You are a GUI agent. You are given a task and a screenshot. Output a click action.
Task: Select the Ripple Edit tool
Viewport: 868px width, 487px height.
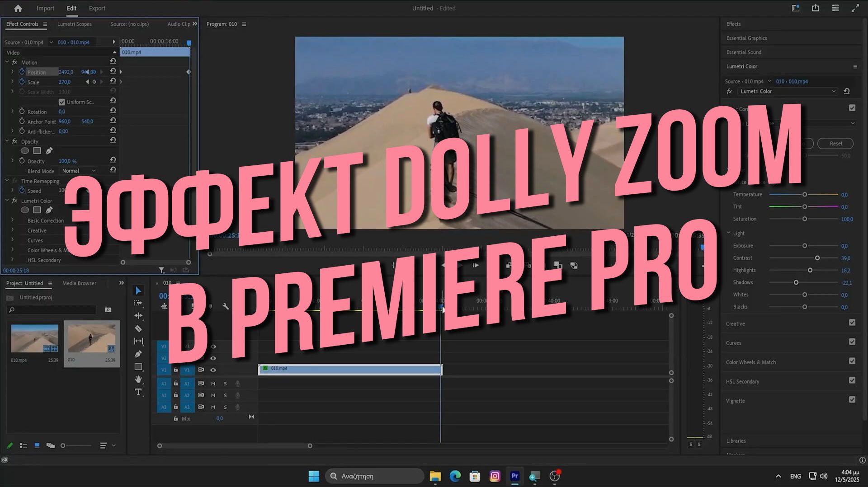click(x=139, y=316)
